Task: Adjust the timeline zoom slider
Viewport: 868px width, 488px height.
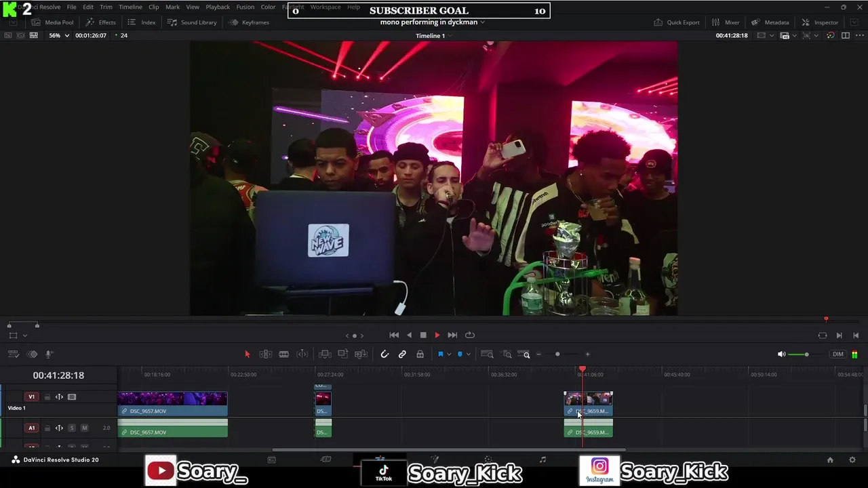Action: [x=557, y=354]
